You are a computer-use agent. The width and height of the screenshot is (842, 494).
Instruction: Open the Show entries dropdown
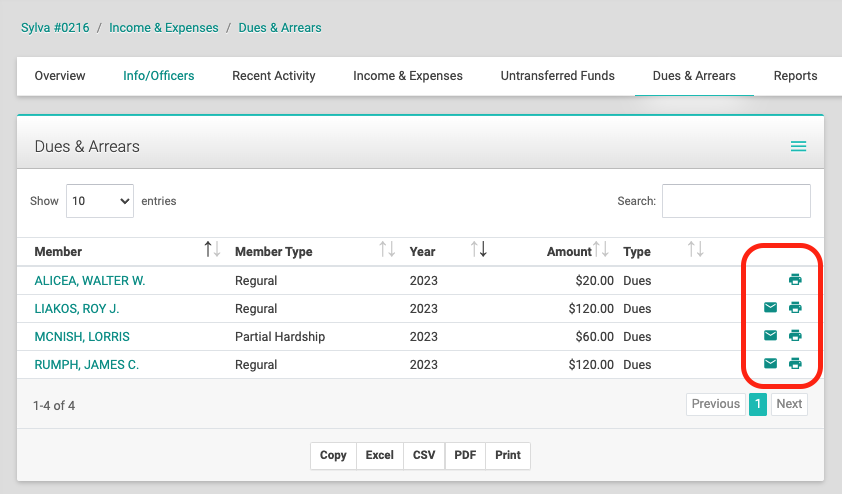coord(100,201)
